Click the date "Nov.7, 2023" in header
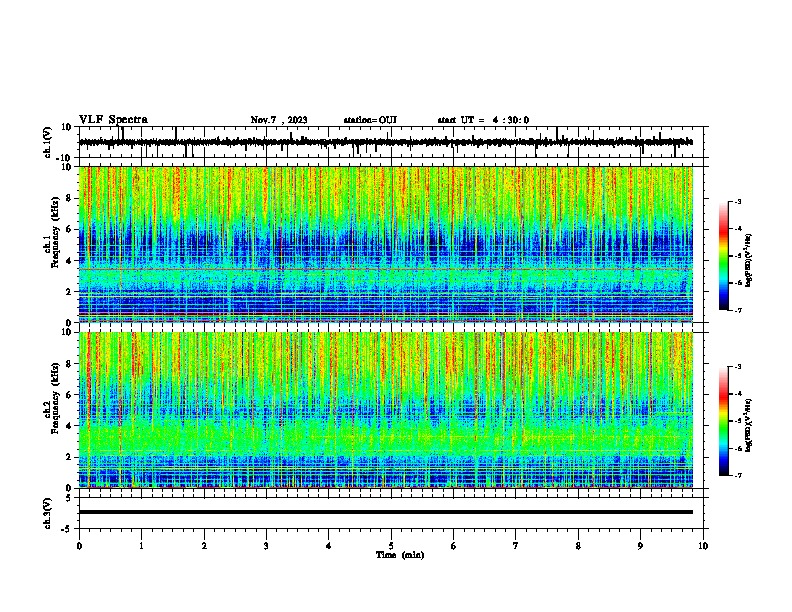This screenshot has height=612, width=792. click(279, 120)
